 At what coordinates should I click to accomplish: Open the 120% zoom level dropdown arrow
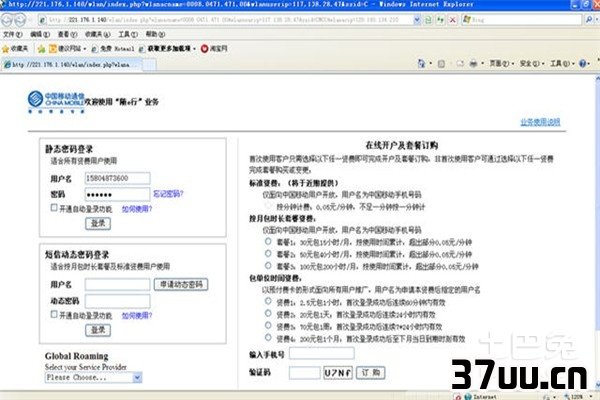pyautogui.click(x=590, y=397)
